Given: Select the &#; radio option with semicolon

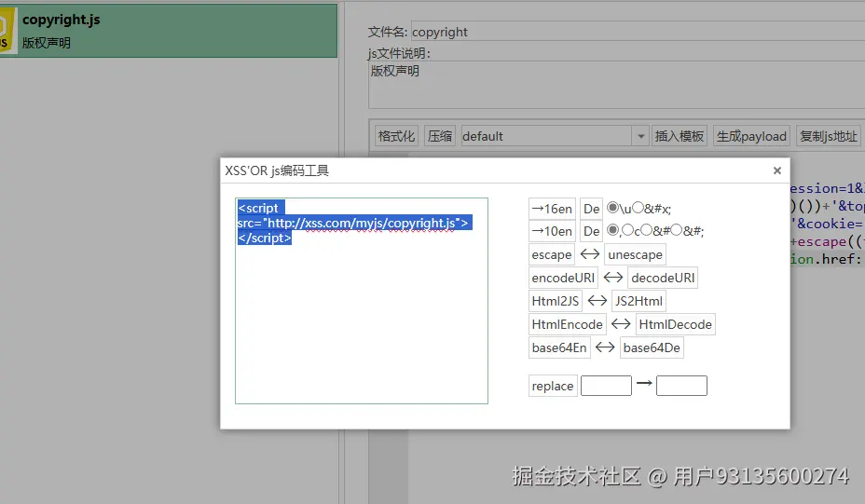Looking at the screenshot, I should coord(677,229).
